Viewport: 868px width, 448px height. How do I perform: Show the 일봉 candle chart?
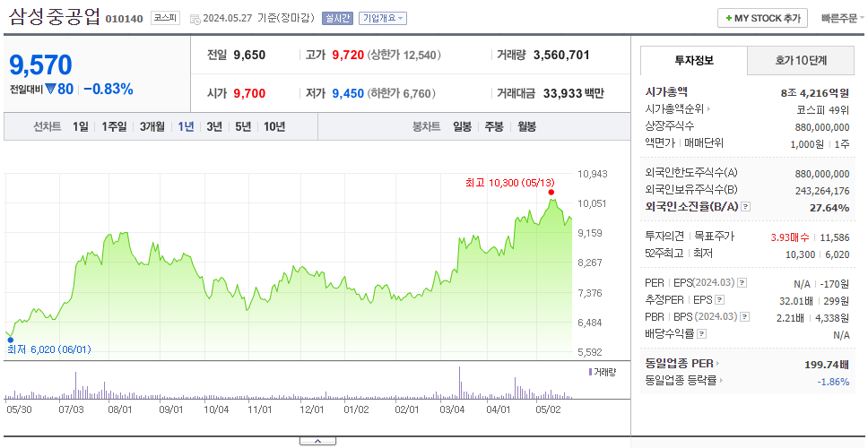coord(462,126)
